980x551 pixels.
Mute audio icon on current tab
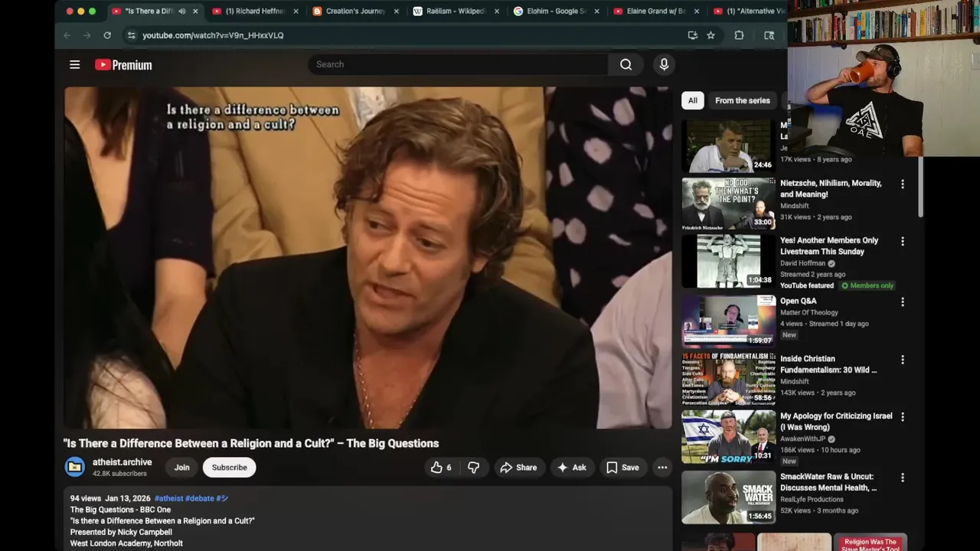tap(182, 11)
